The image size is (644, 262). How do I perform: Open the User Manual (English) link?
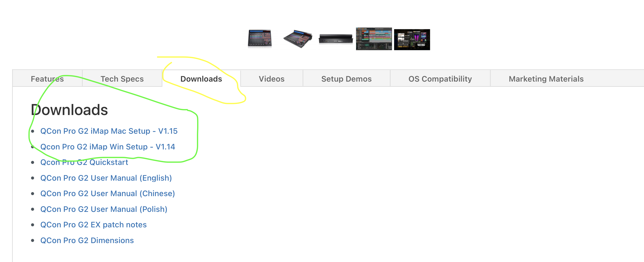pos(106,178)
